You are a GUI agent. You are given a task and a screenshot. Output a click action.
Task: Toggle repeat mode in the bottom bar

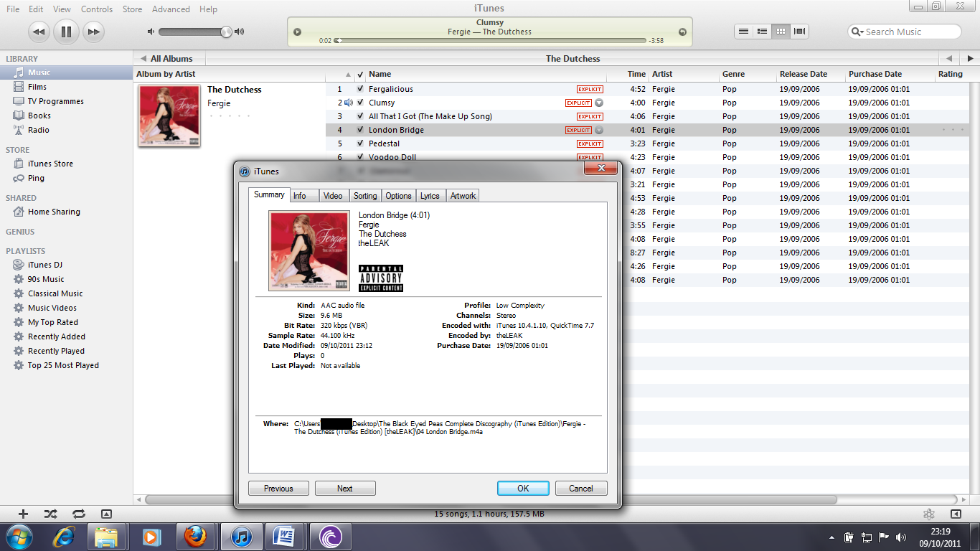click(x=78, y=514)
